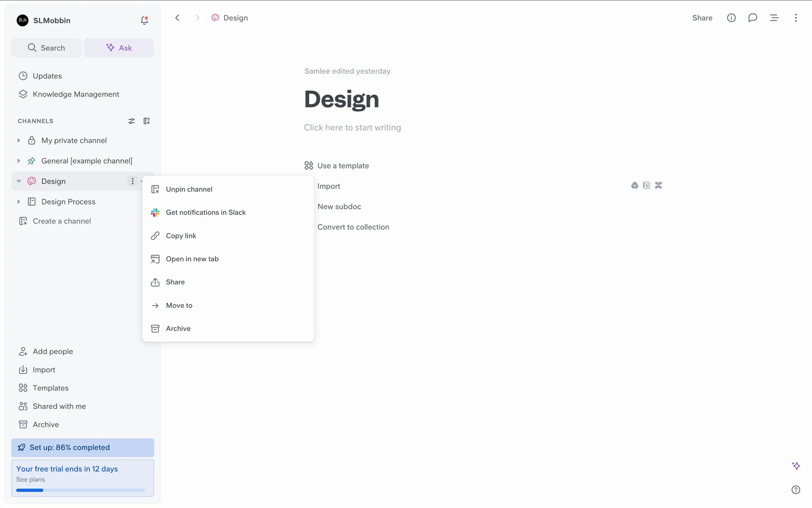Viewport: 812px width, 508px height.
Task: Open the comments speech bubble icon
Action: coord(752,18)
